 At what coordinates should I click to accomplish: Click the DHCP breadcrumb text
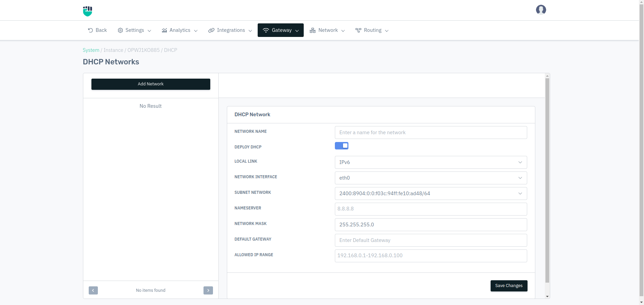coord(171,50)
